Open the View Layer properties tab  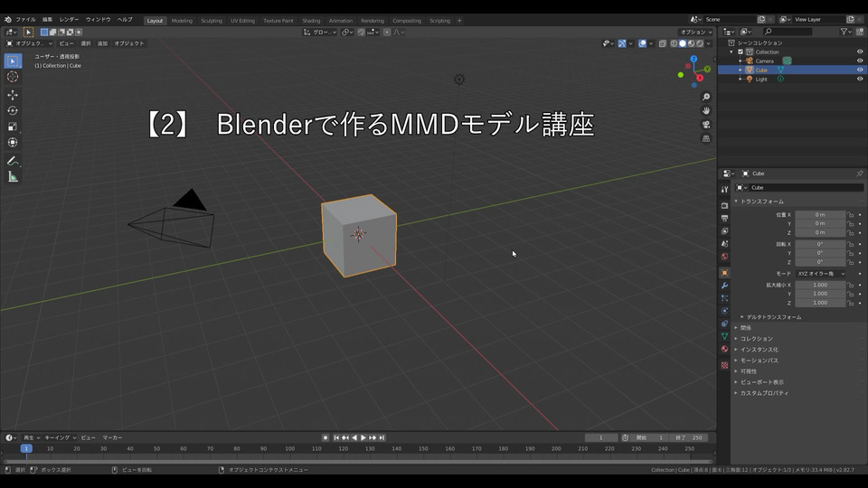(x=724, y=230)
